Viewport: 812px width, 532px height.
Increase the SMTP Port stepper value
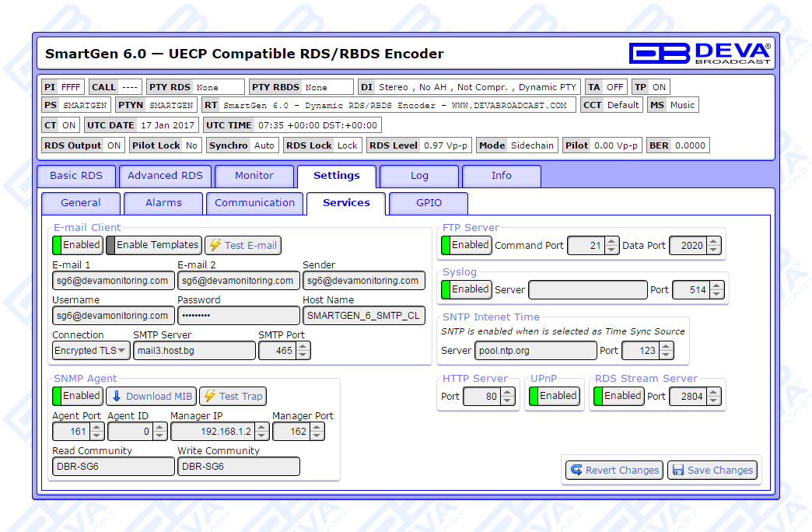point(303,347)
